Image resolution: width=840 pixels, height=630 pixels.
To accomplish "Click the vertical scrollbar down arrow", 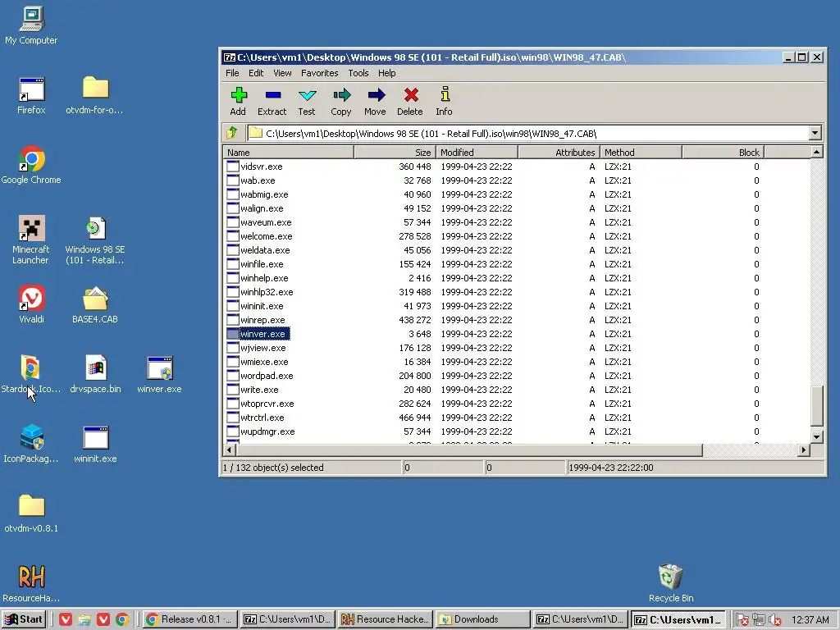I will pyautogui.click(x=816, y=436).
